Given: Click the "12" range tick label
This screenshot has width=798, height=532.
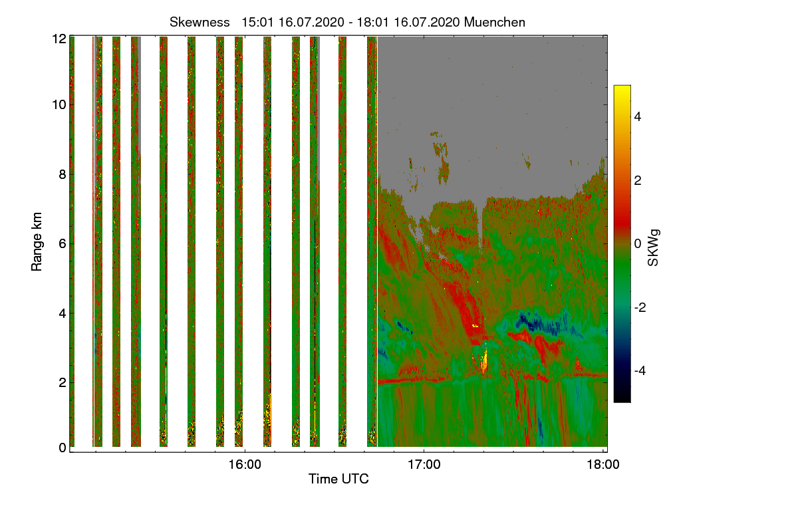Looking at the screenshot, I should tap(59, 39).
